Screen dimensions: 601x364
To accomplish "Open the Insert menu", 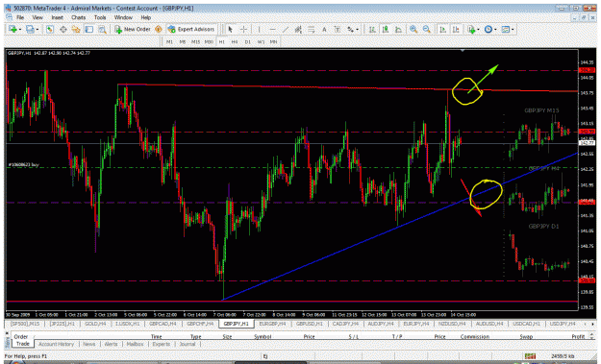I will [57, 17].
